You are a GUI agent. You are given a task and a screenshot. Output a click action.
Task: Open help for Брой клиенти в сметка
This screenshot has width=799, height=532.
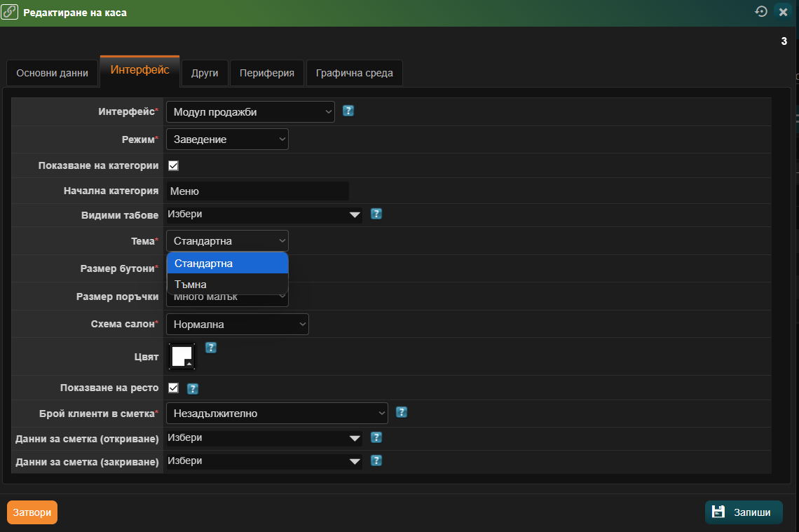tap(402, 412)
